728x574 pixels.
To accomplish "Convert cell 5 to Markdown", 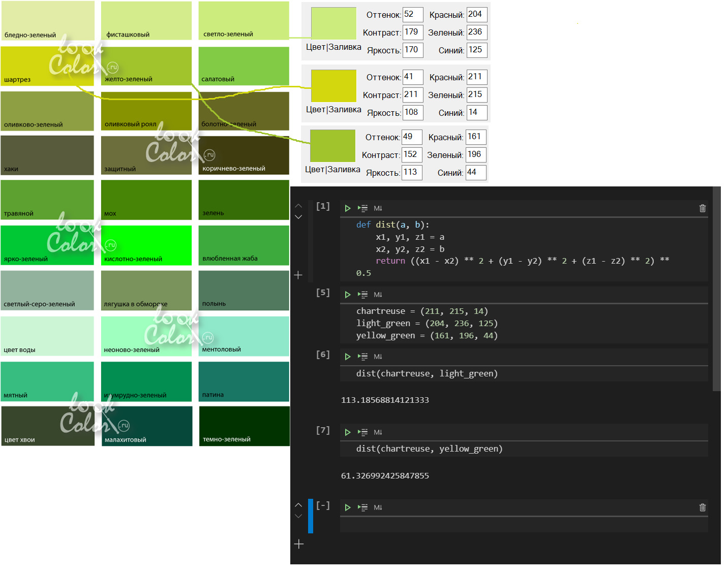I will (378, 295).
